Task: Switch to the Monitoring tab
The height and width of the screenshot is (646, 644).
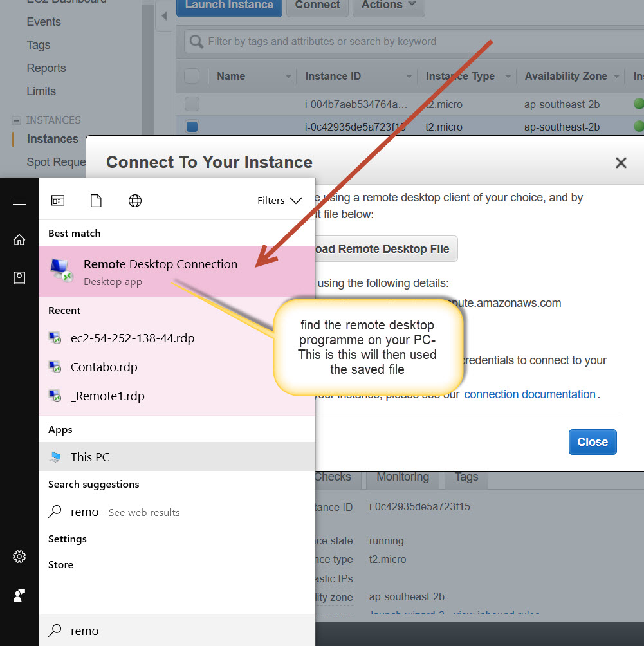Action: [x=403, y=477]
